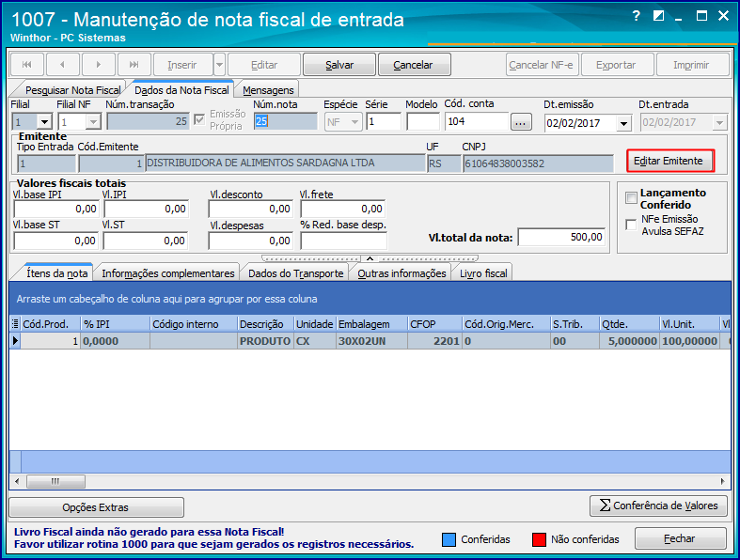Click the Cancelar button
The width and height of the screenshot is (740, 560).
413,65
